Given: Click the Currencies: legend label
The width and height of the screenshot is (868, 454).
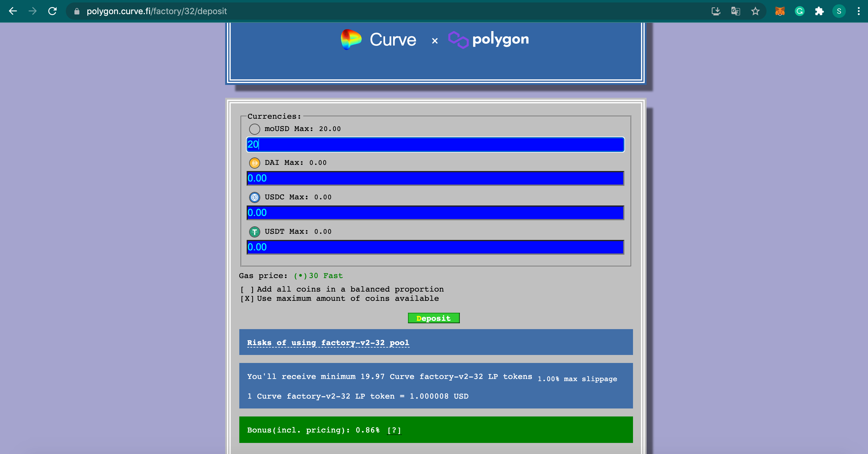Looking at the screenshot, I should tap(274, 116).
